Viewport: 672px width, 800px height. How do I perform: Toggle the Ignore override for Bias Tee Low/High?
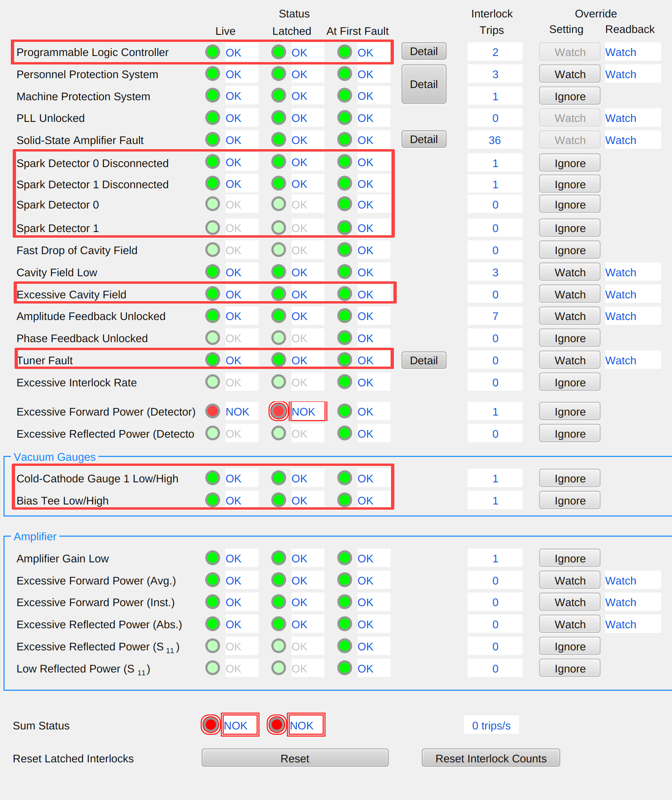[x=569, y=501]
